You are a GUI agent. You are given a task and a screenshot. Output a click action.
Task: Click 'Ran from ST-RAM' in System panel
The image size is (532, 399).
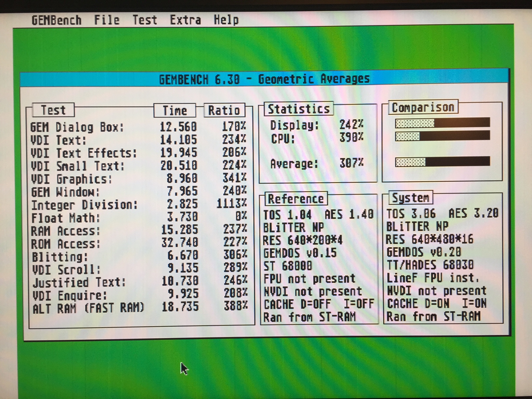(434, 316)
